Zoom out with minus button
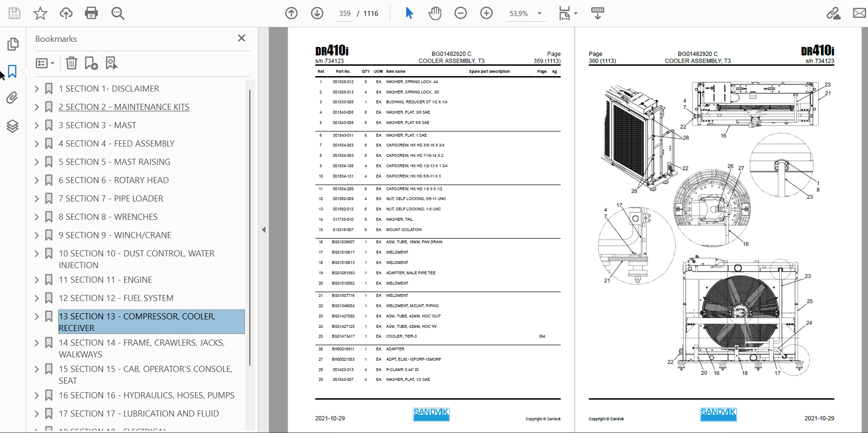Image resolution: width=868 pixels, height=433 pixels. (461, 13)
